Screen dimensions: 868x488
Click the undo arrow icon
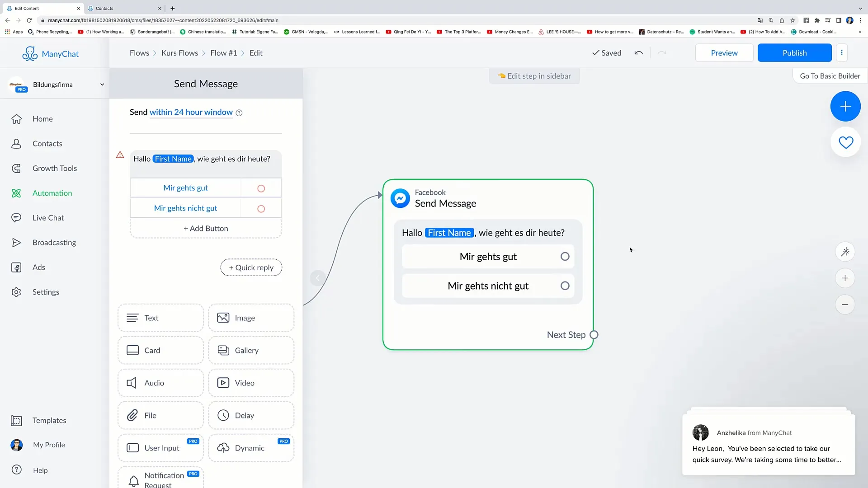(638, 53)
